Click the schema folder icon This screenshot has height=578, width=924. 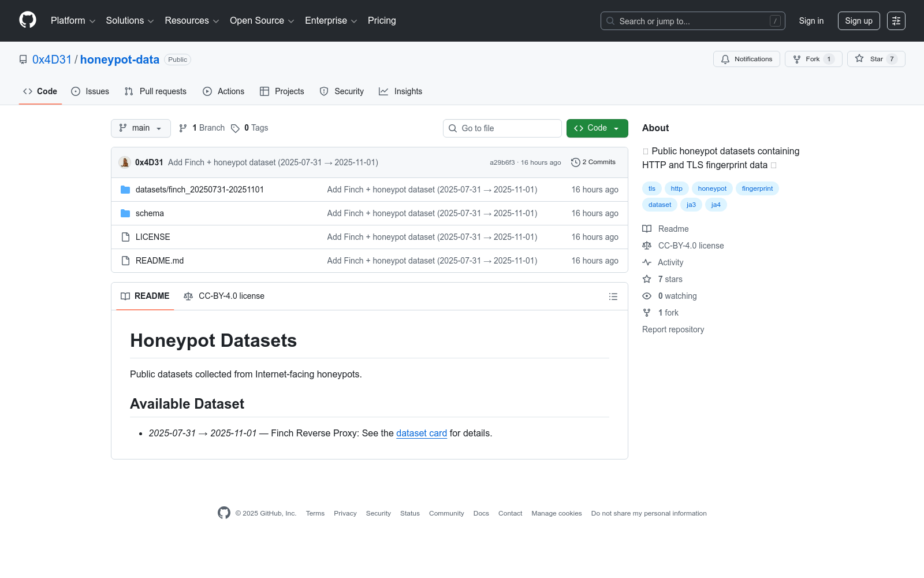click(125, 213)
